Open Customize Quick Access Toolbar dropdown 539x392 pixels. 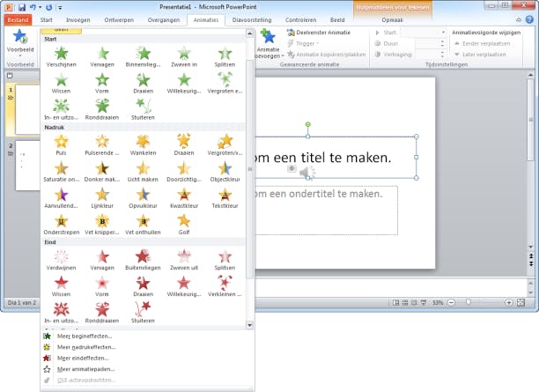tap(60, 7)
